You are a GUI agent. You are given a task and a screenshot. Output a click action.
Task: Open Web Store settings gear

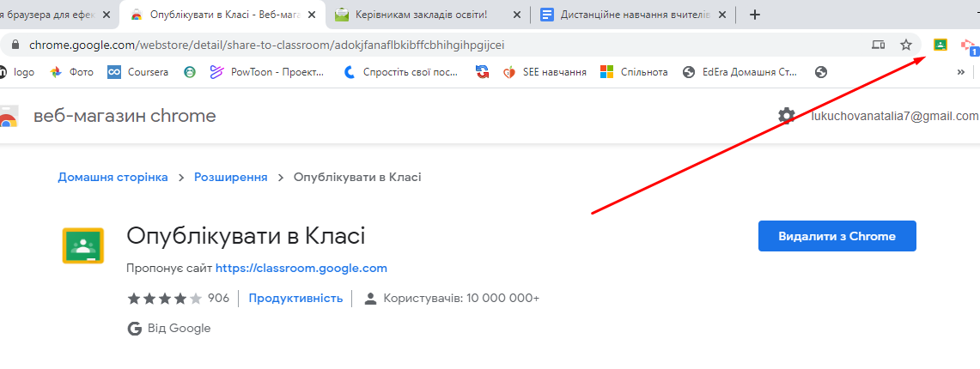click(786, 116)
